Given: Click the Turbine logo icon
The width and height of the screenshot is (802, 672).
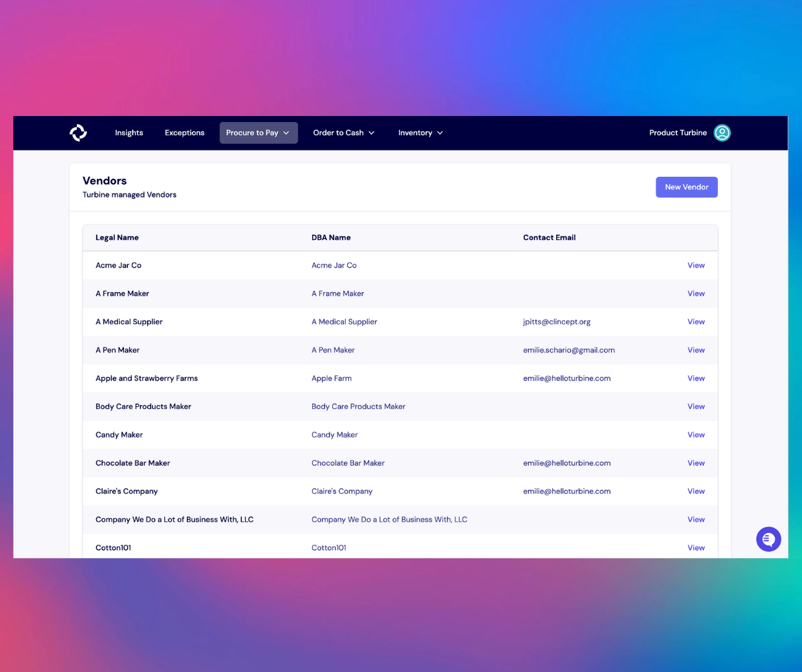Looking at the screenshot, I should tap(78, 133).
